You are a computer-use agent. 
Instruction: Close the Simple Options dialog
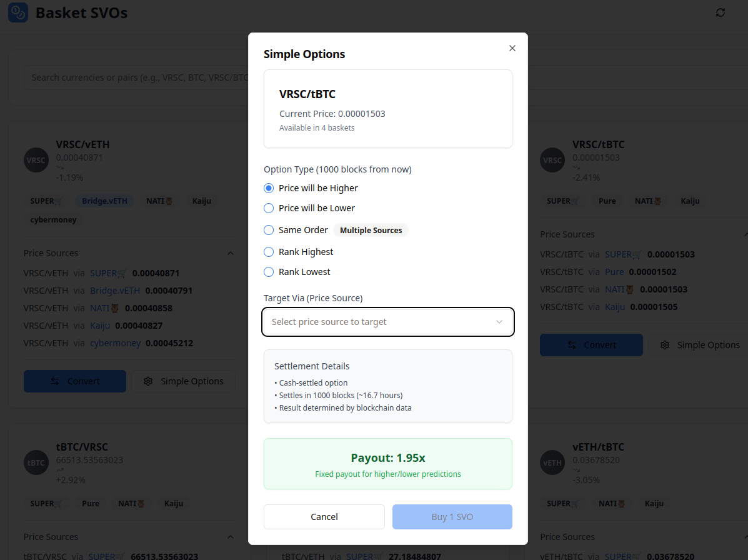pyautogui.click(x=512, y=48)
